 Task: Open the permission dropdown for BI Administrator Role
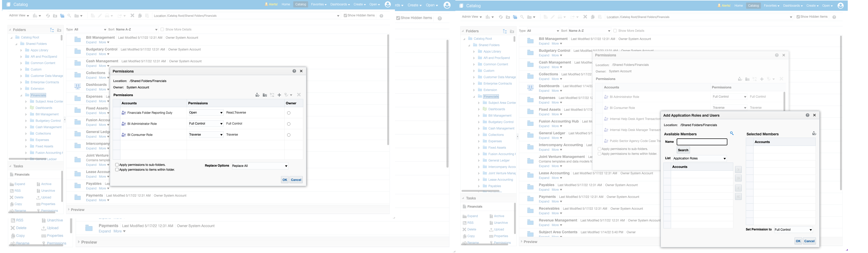pos(206,124)
